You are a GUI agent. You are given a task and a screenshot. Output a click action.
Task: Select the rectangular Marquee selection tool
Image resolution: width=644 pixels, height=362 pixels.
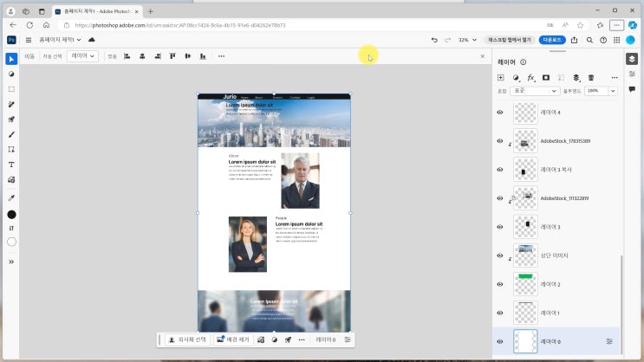11,89
